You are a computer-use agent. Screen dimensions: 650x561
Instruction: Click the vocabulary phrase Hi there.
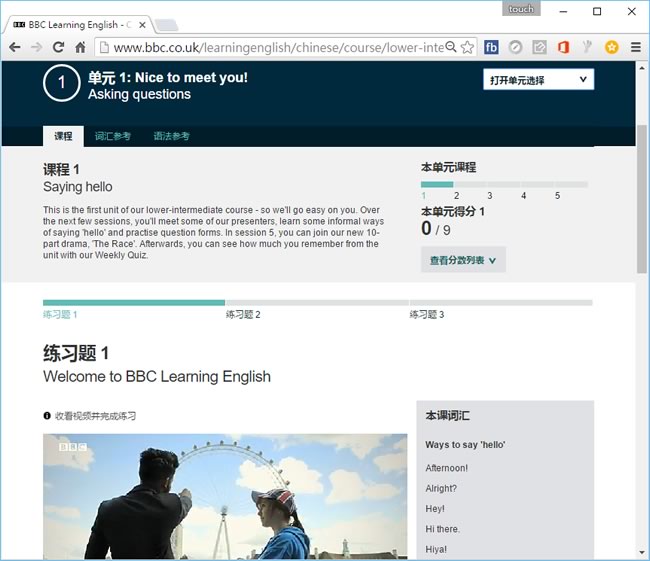443,529
